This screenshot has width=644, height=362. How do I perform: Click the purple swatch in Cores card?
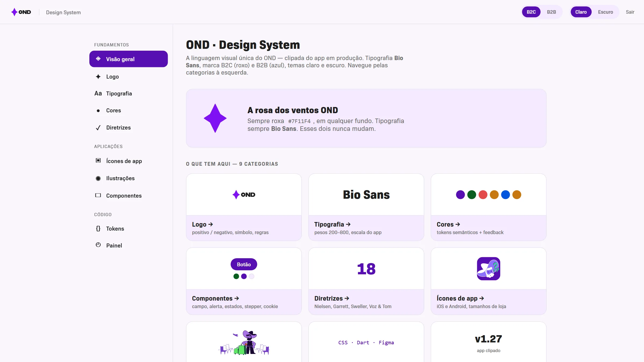460,195
